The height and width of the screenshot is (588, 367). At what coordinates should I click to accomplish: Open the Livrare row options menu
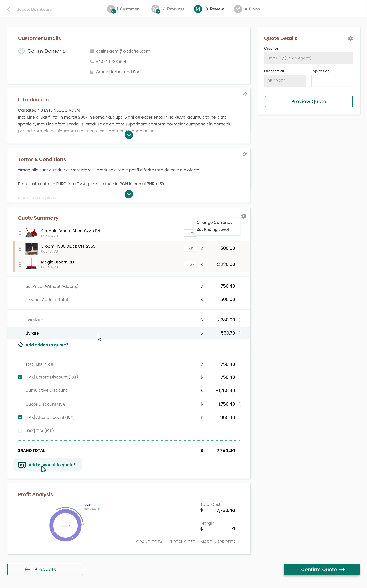click(240, 333)
